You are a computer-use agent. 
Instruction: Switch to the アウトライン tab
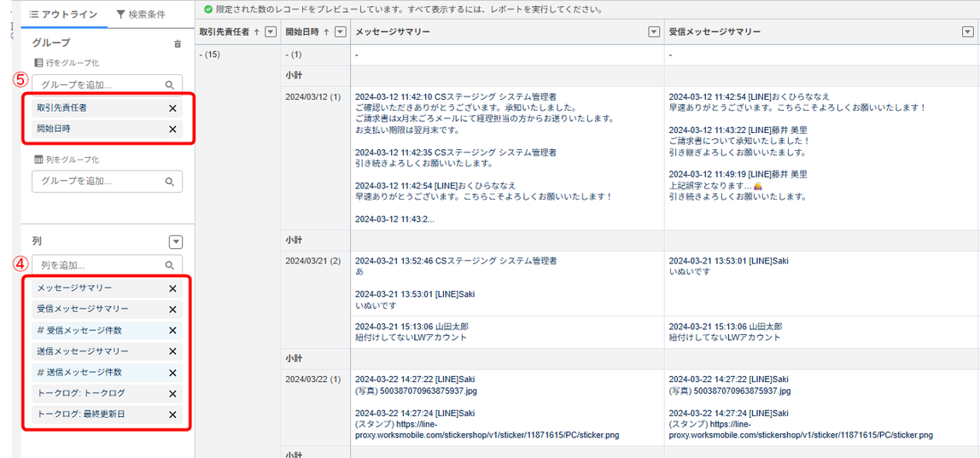pos(63,14)
